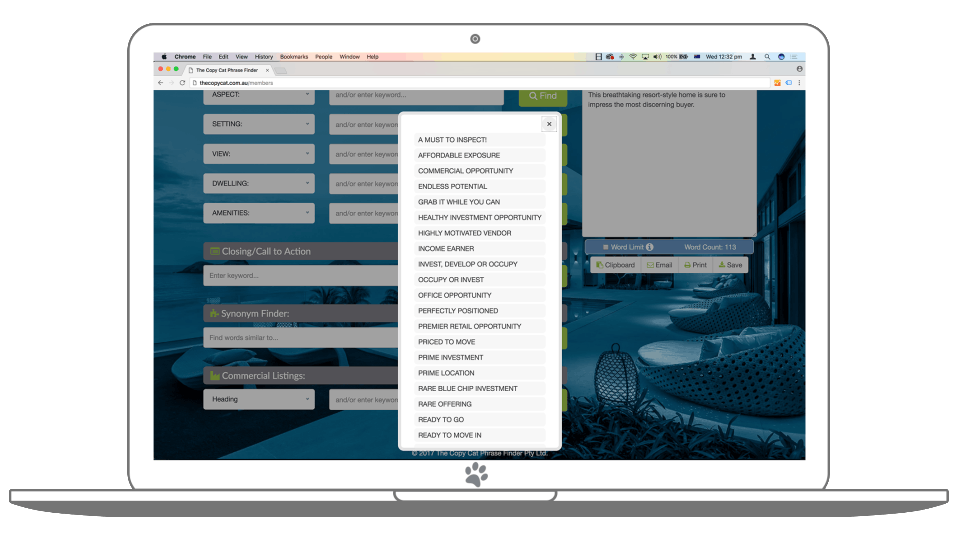
Task: Open Spotlight search in menu bar
Action: point(767,57)
